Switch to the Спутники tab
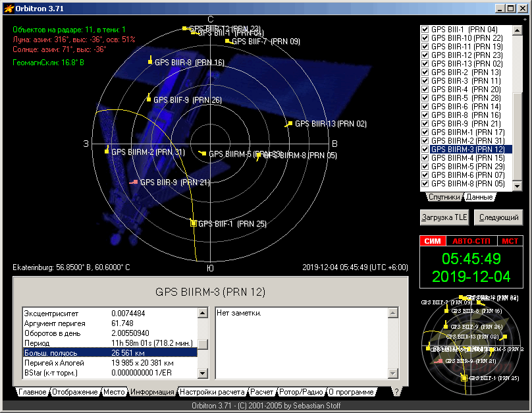The height and width of the screenshot is (413, 532). click(x=444, y=197)
